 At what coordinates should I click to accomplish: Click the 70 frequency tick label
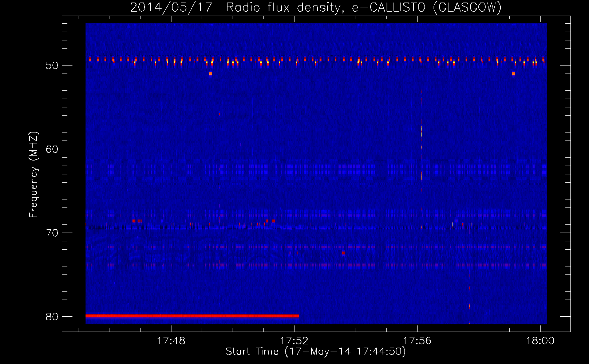pos(52,233)
